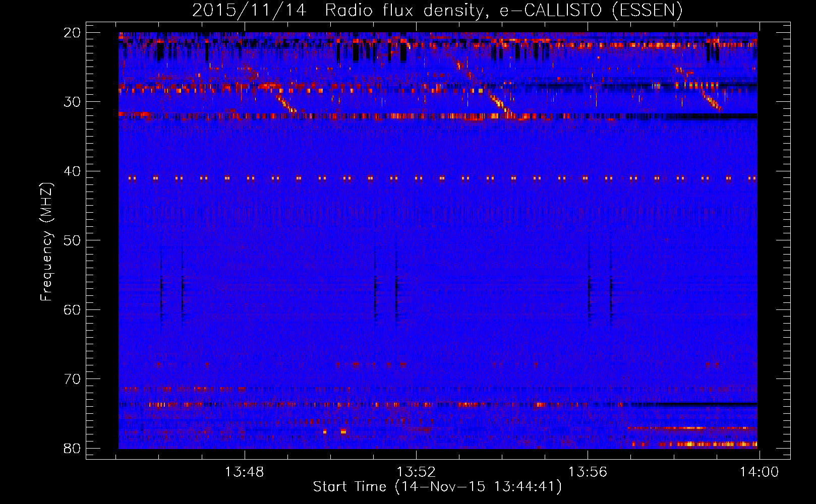Click the 14:00 time tick label
Viewport: 816px width, 504px height.
(760, 472)
